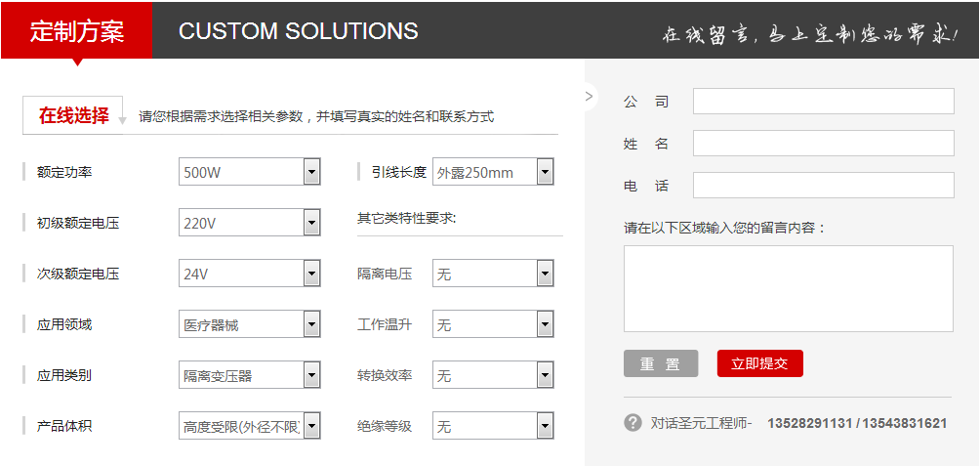
Task: Click the question mark help icon
Action: pyautogui.click(x=633, y=423)
